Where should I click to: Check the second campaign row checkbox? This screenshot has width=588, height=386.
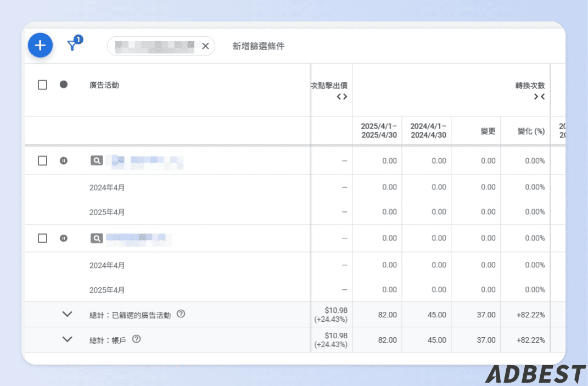42,238
